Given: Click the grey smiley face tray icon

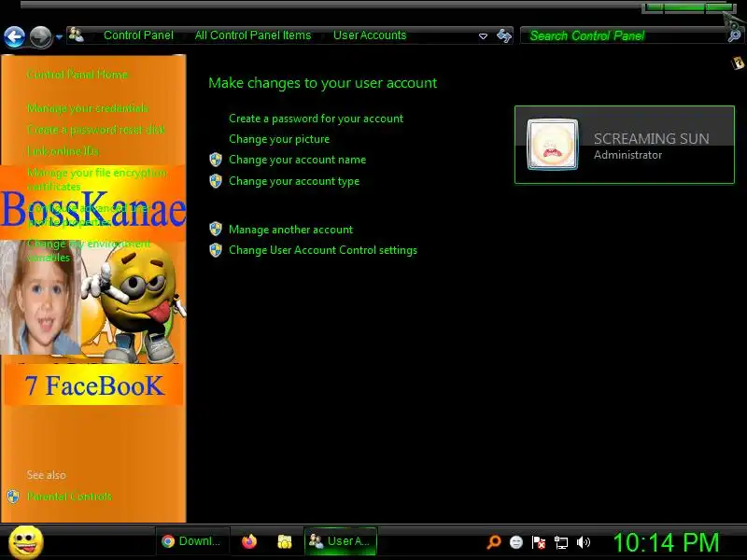Looking at the screenshot, I should click(516, 542).
